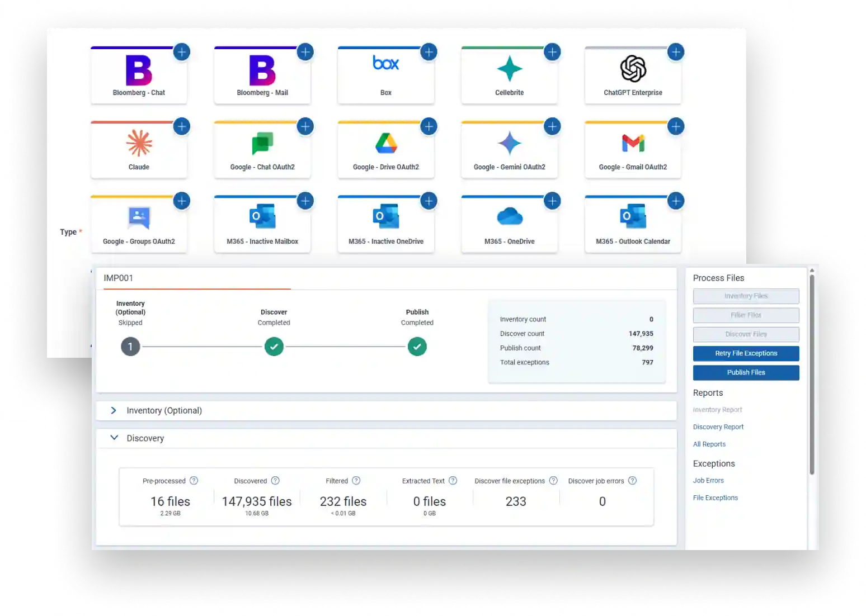Pick the Google Gemini sparkle logo

(510, 143)
